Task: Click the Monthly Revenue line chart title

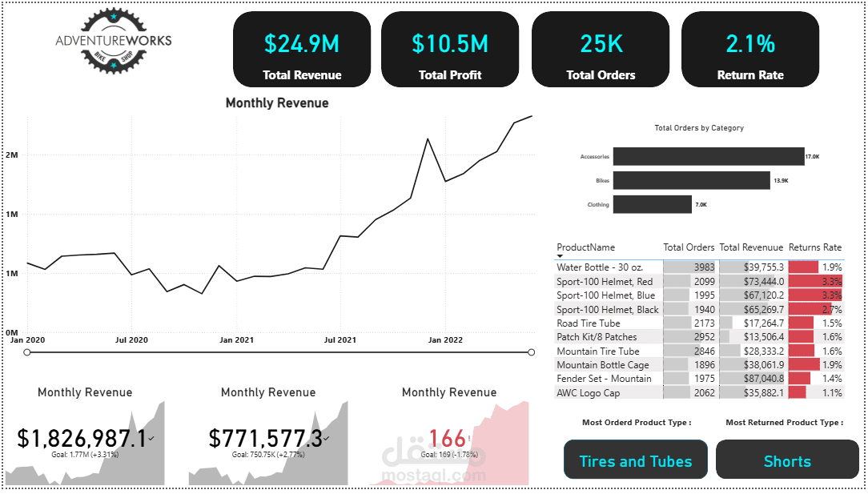Action: 277,103
